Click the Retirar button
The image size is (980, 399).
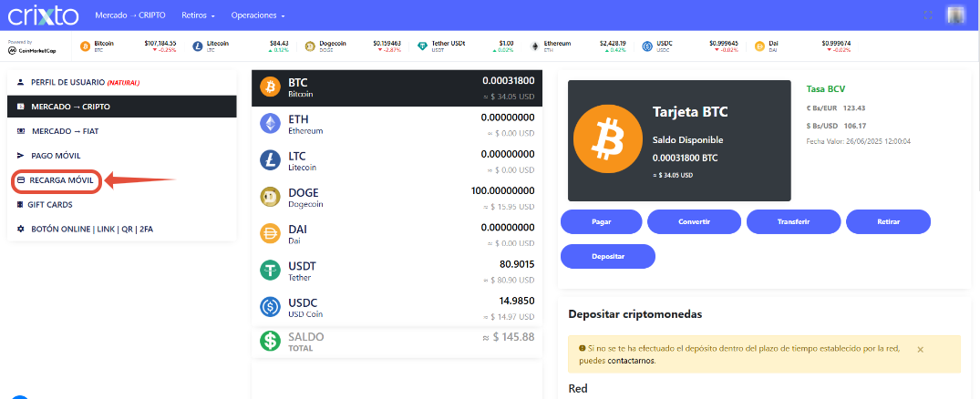(888, 221)
